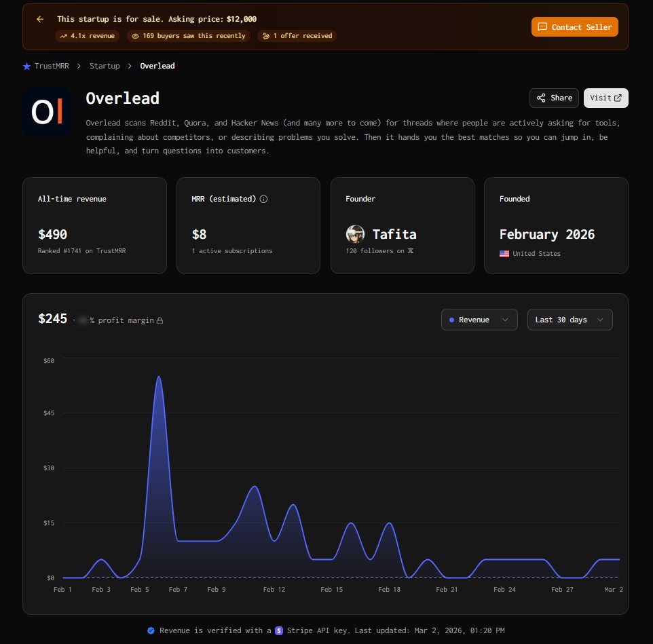Click the Feb 12 chart axis label

(x=274, y=590)
